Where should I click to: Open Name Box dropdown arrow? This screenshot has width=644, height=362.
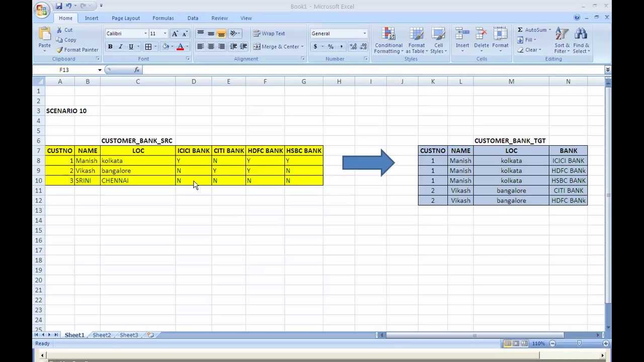pyautogui.click(x=100, y=70)
